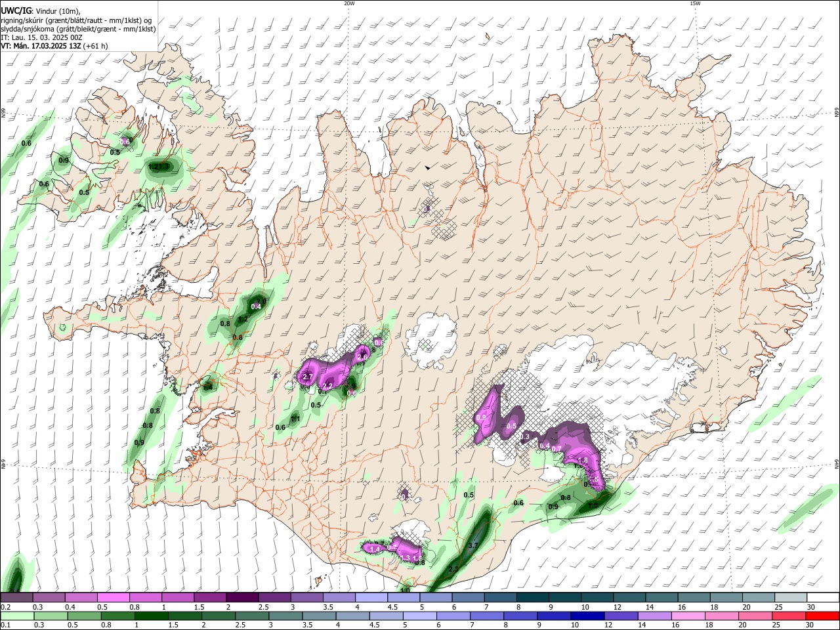The width and height of the screenshot is (840, 630).
Task: Pick the white 30 swatch, upper legend row
Action: point(823,598)
